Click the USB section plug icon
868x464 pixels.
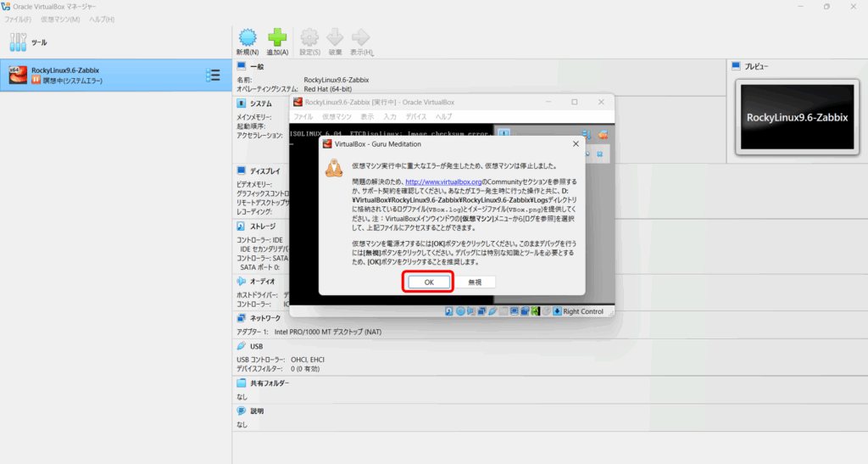tap(242, 346)
